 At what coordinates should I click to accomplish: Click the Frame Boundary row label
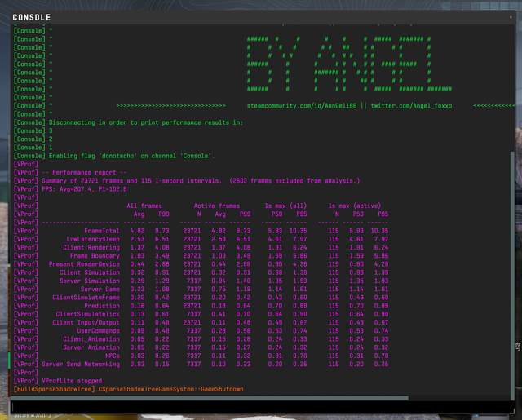coord(95,255)
